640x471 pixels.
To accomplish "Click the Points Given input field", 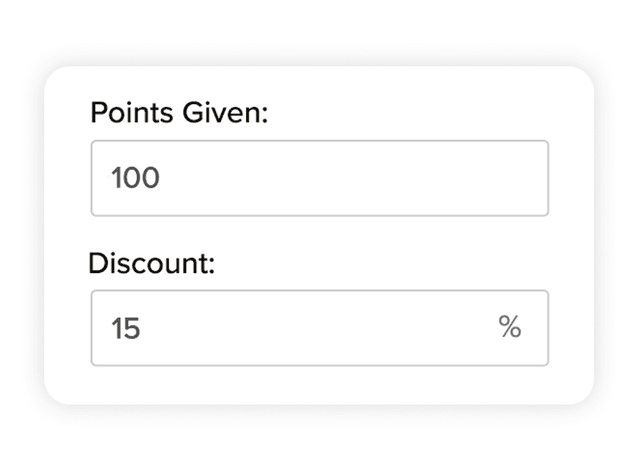I will (x=320, y=178).
